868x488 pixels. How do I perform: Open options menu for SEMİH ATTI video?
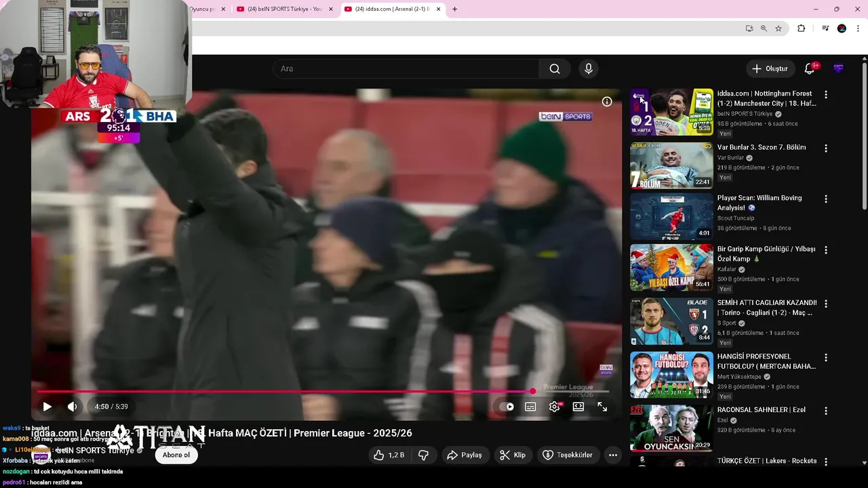point(826,304)
